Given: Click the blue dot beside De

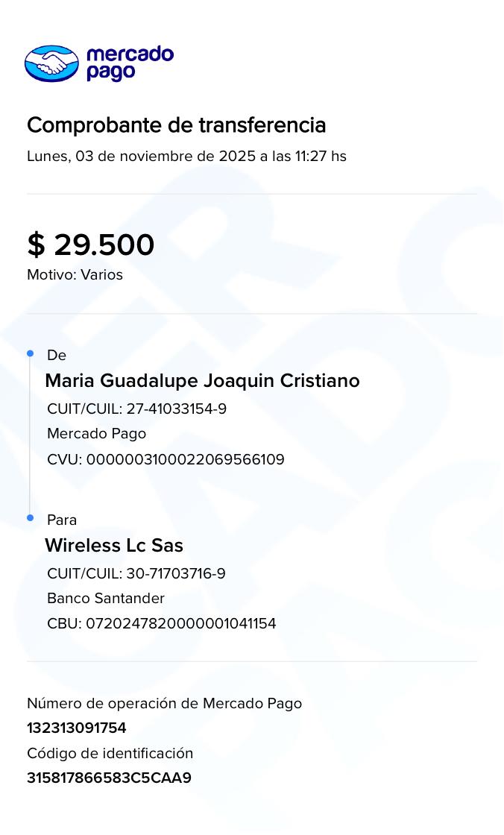Looking at the screenshot, I should pos(31,353).
